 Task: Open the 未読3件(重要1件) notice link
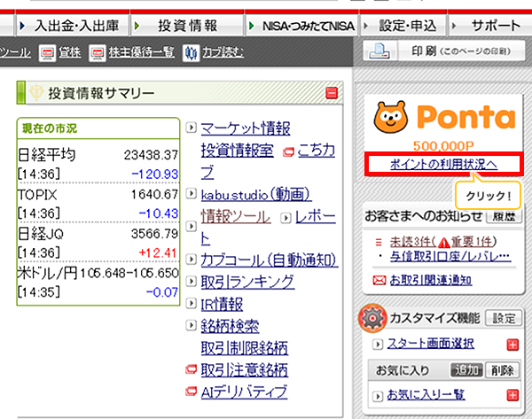pyautogui.click(x=443, y=241)
